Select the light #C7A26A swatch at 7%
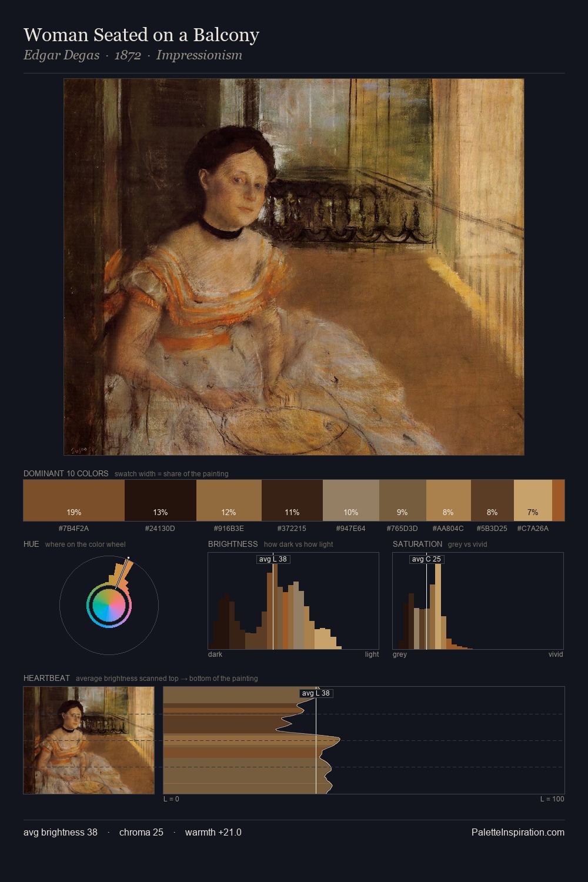 (533, 500)
